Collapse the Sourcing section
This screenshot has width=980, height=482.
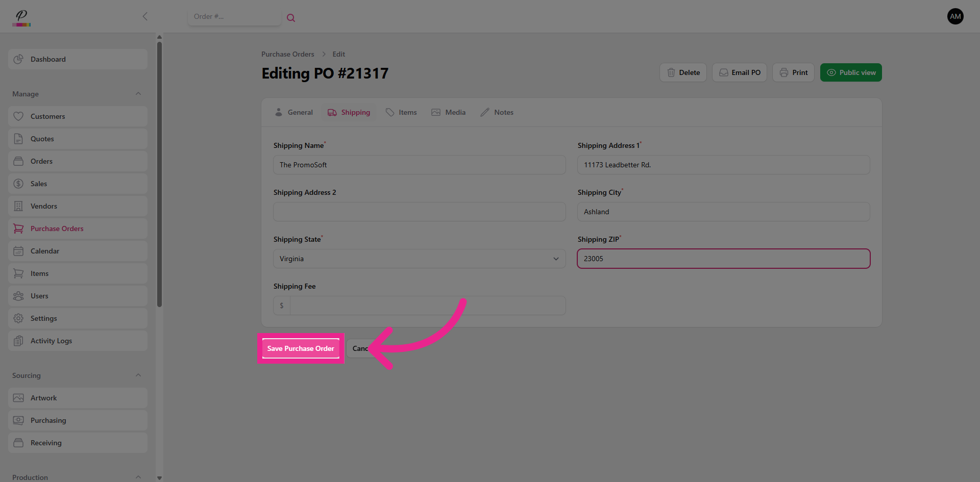[138, 375]
